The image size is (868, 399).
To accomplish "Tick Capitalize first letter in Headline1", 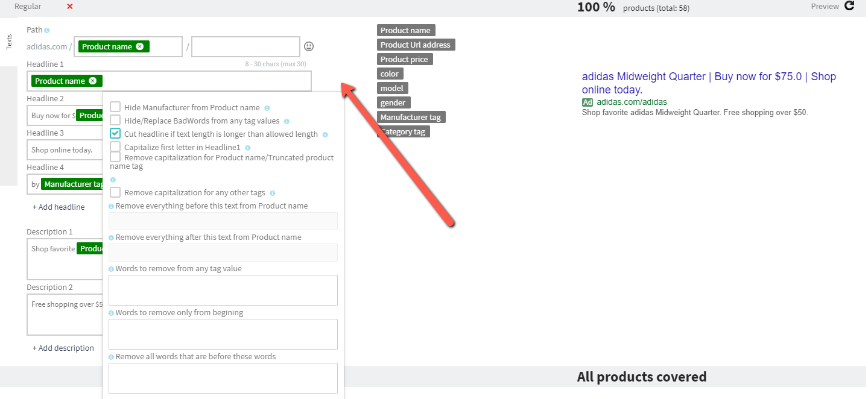I will [115, 147].
